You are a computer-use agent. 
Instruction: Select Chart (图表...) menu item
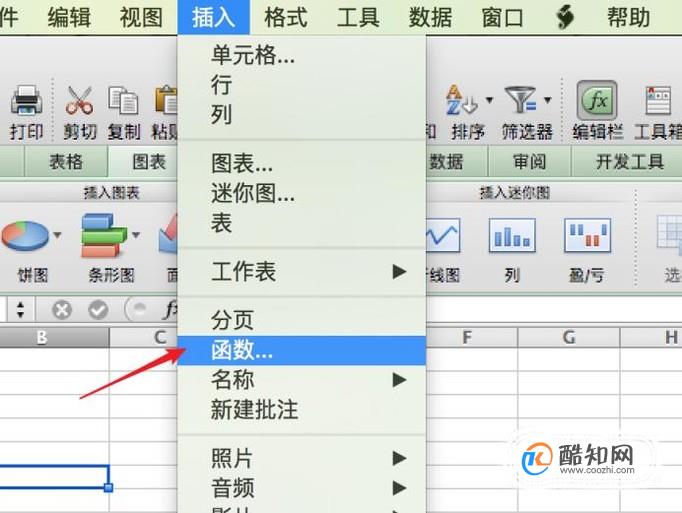(x=301, y=163)
